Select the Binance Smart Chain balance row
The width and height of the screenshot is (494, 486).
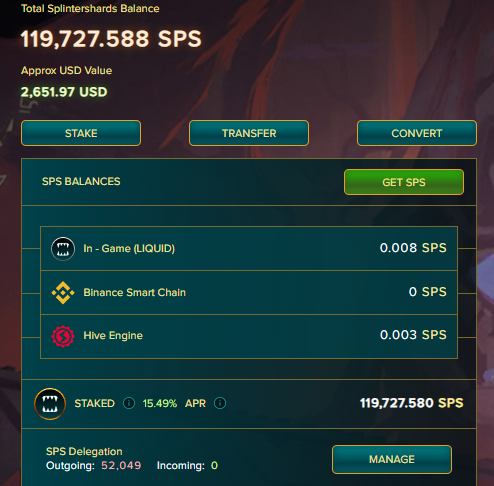pyautogui.click(x=249, y=292)
